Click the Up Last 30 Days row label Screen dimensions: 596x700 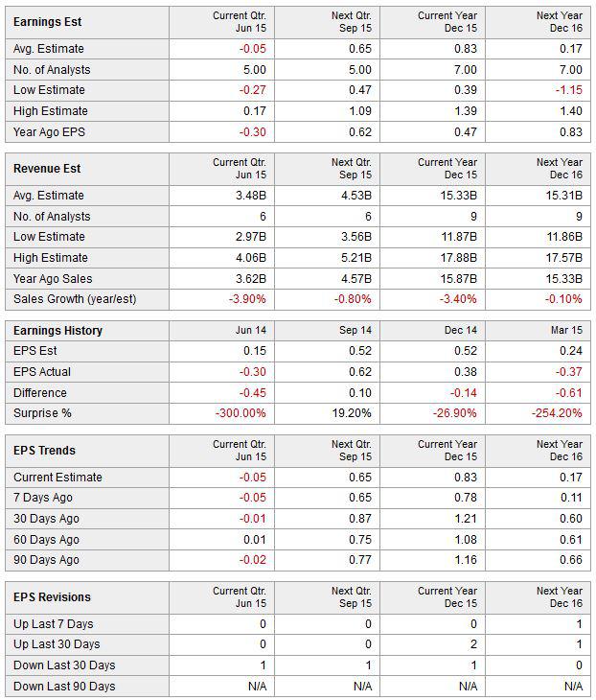pos(57,644)
